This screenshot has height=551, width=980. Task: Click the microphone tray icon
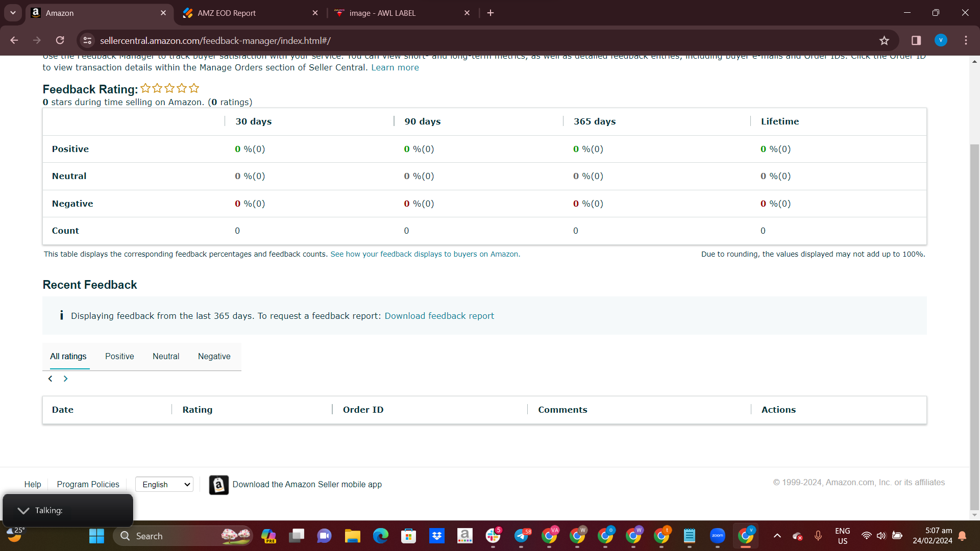tap(818, 536)
